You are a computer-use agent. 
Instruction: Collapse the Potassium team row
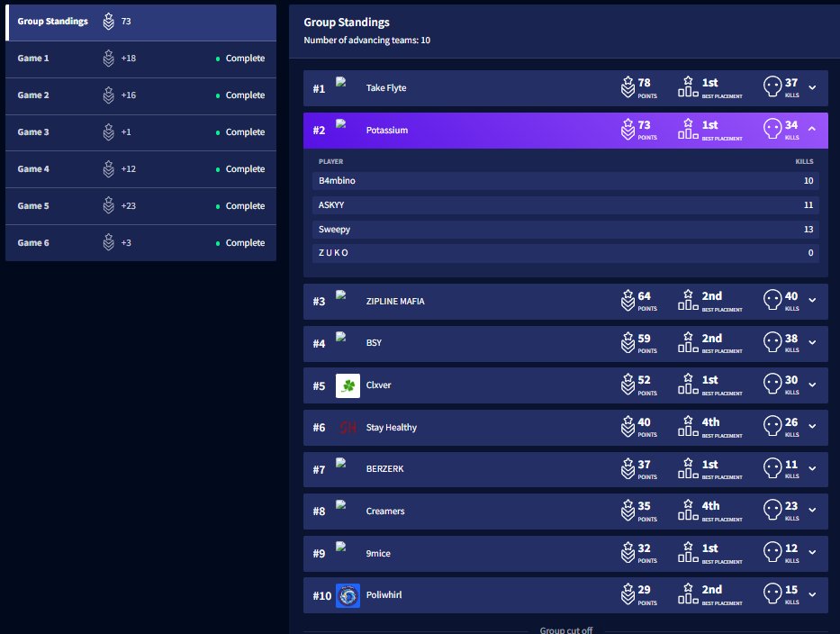tap(812, 129)
